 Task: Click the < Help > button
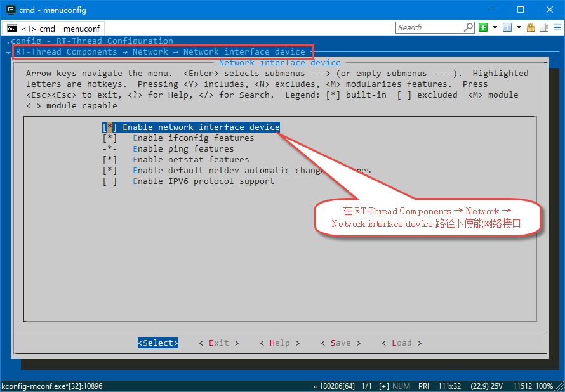pos(279,343)
